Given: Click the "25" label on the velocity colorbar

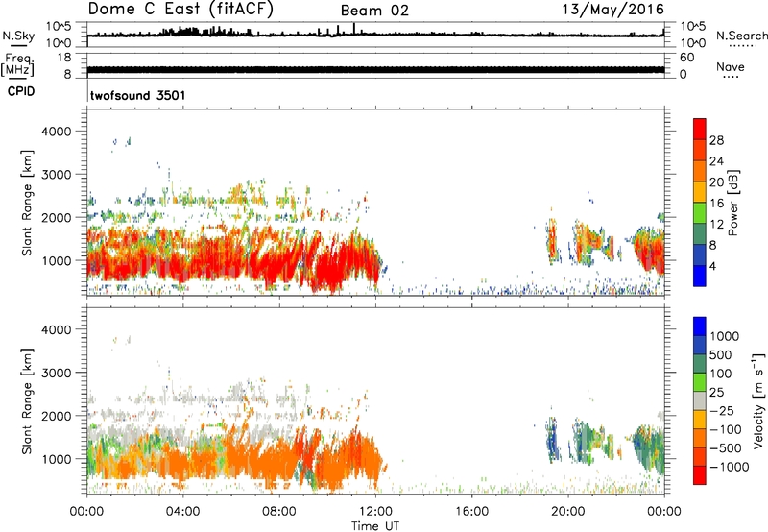Looking at the screenshot, I should coord(716,392).
